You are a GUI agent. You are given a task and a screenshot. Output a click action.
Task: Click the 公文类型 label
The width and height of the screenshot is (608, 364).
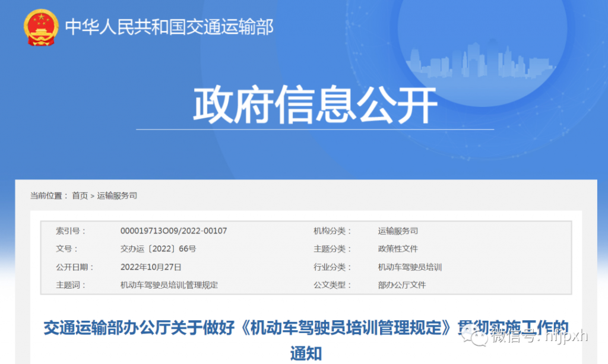tap(332, 285)
